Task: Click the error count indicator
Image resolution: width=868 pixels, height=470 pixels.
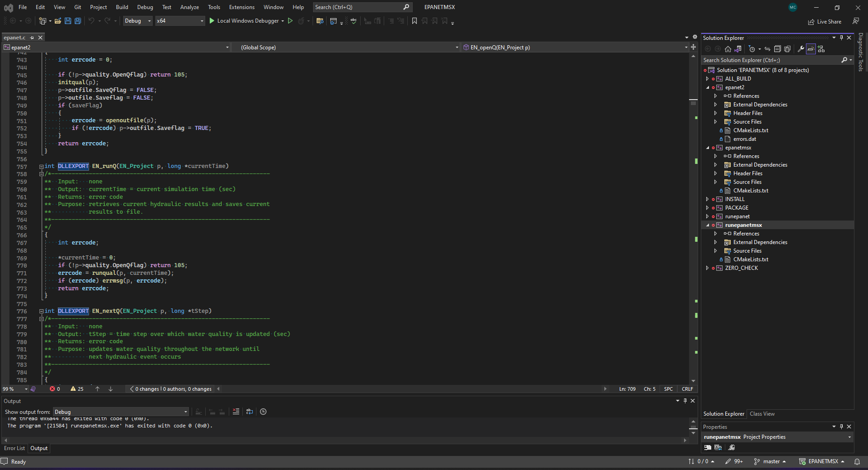Action: tap(55, 389)
